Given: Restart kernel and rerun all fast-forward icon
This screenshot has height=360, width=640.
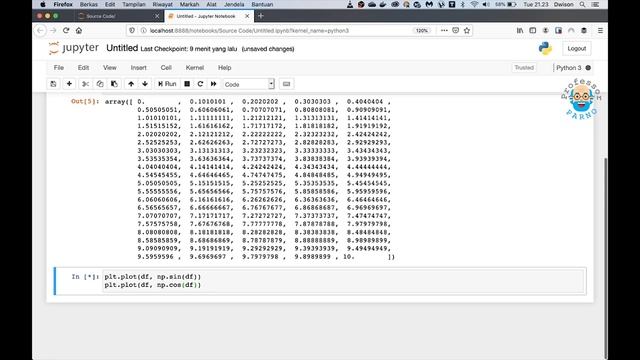Looking at the screenshot, I should point(213,84).
